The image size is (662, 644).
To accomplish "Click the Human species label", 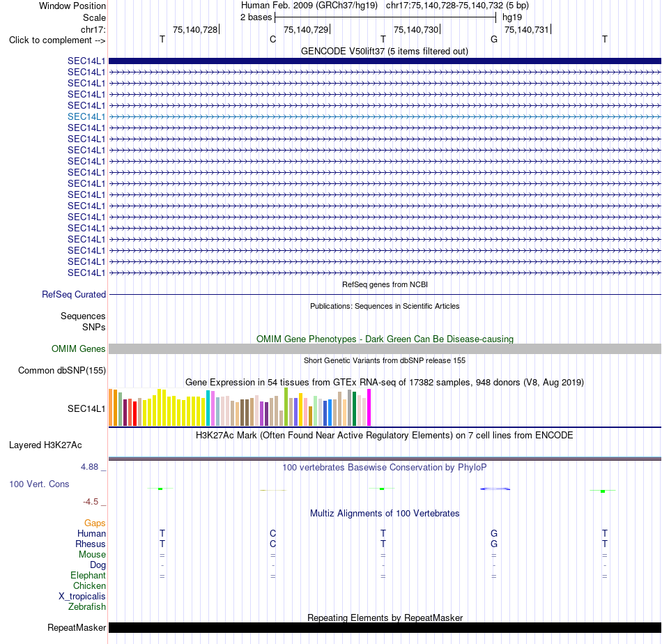I will click(x=91, y=533).
